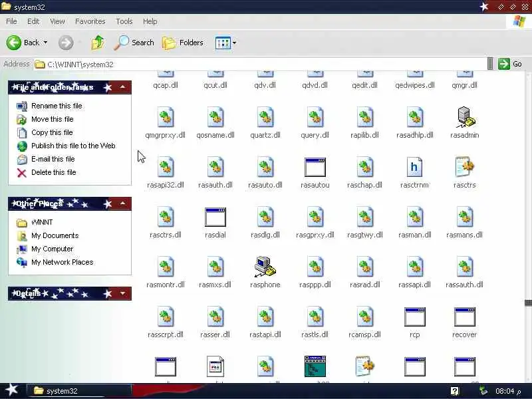The width and height of the screenshot is (532, 399).
Task: Select the quartz.dll file icon
Action: click(265, 117)
